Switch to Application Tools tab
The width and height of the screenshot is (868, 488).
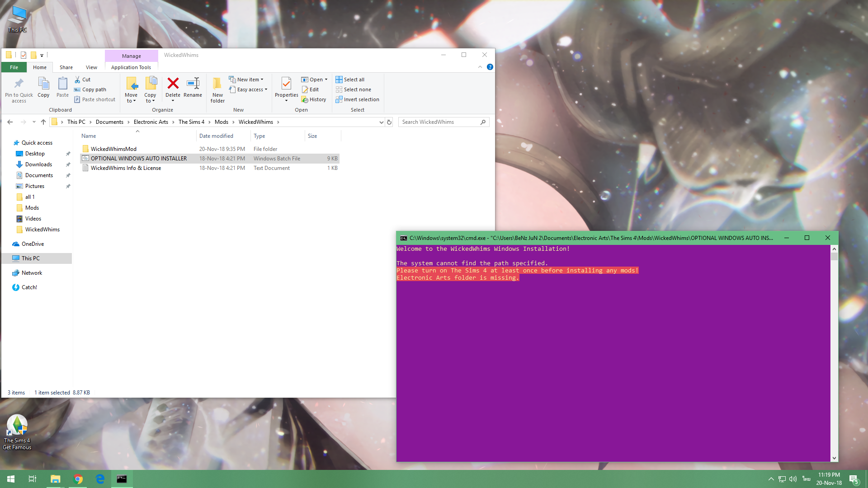pos(131,67)
